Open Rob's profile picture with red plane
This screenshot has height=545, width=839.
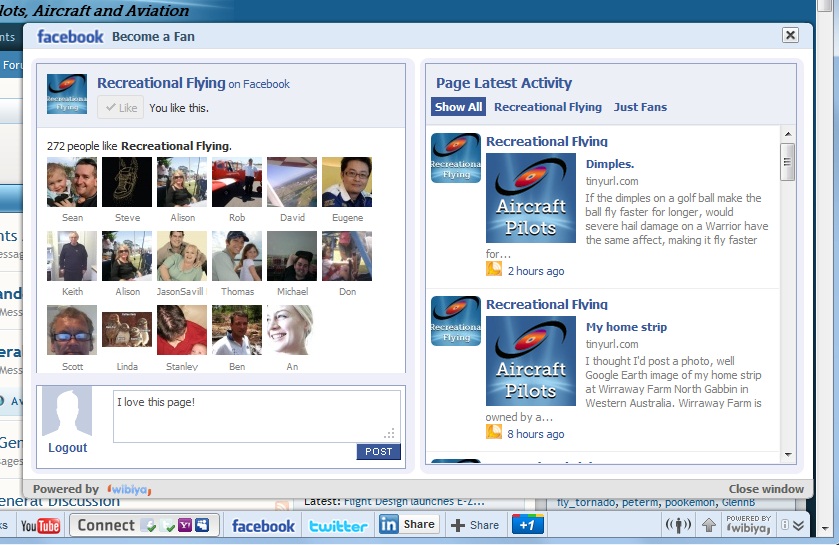click(237, 182)
